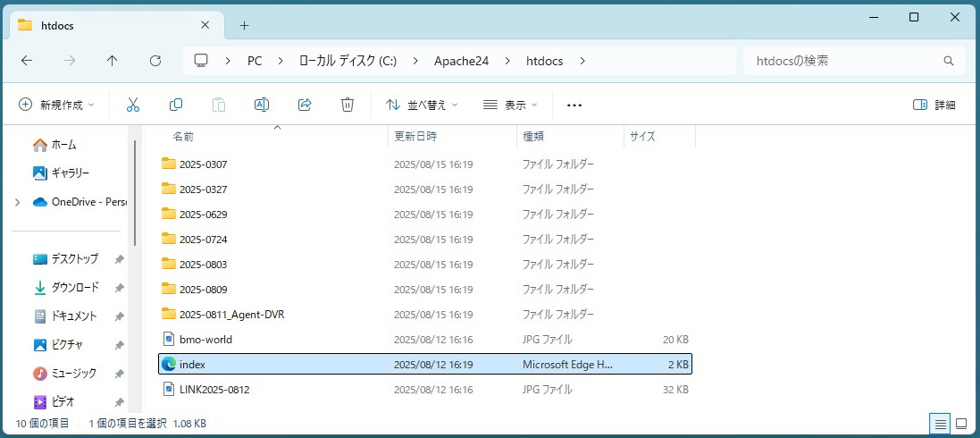Click the search magnifier icon
The width and height of the screenshot is (980, 438).
(948, 61)
